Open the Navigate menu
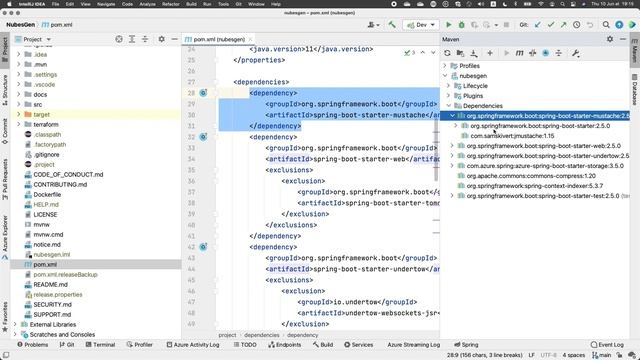The height and width of the screenshot is (360, 640). tap(106, 4)
